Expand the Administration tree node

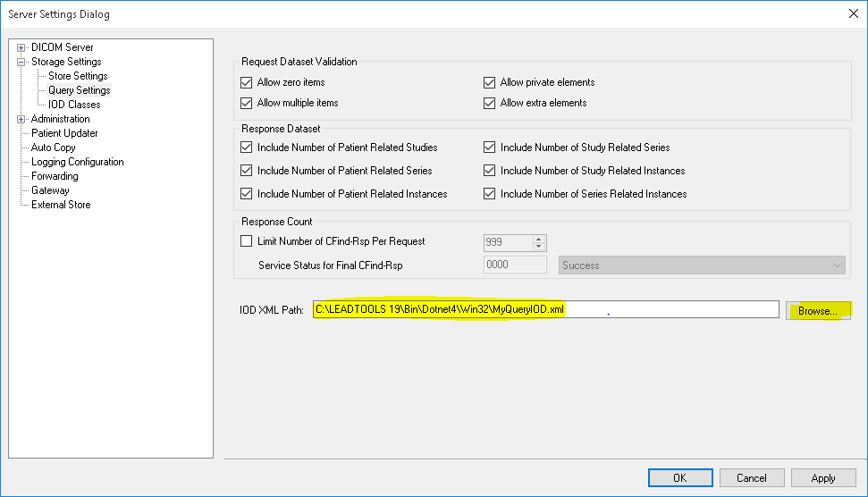tap(21, 119)
